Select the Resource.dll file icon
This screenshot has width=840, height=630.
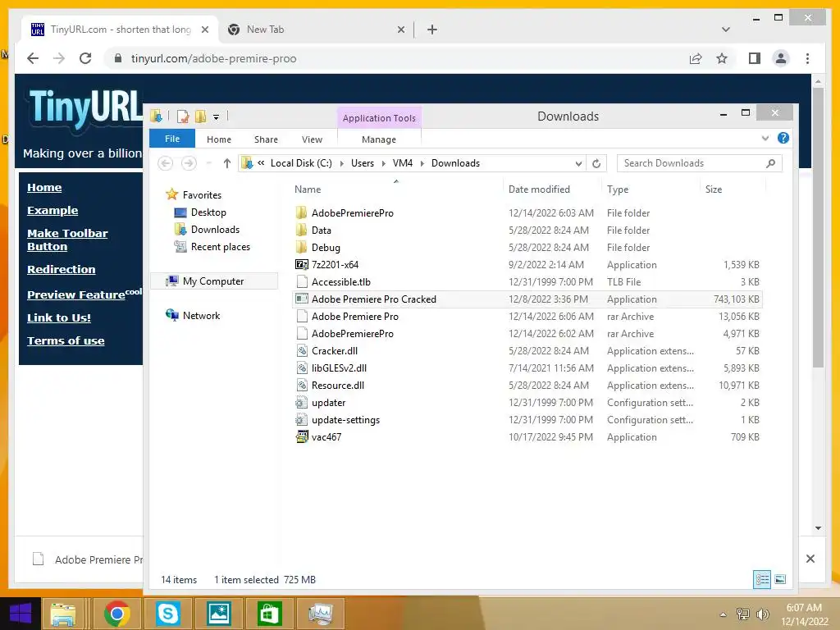click(x=302, y=386)
